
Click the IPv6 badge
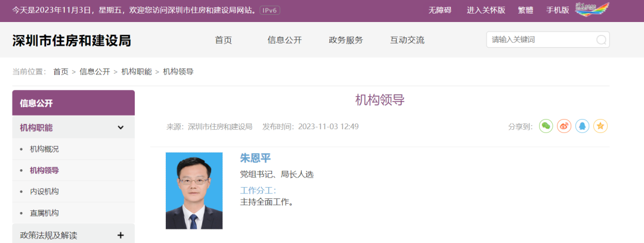click(x=270, y=10)
